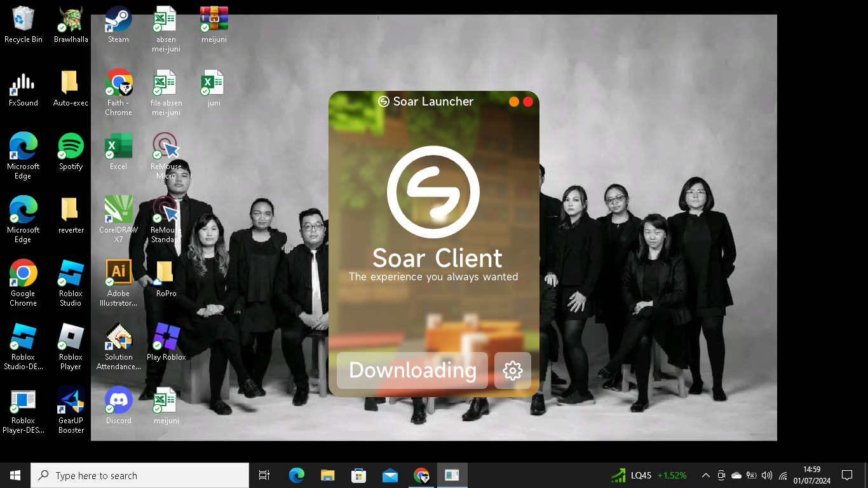Screen dimensions: 868x488
Task: Select the Adobe Illustrator shortcut
Action: [118, 284]
